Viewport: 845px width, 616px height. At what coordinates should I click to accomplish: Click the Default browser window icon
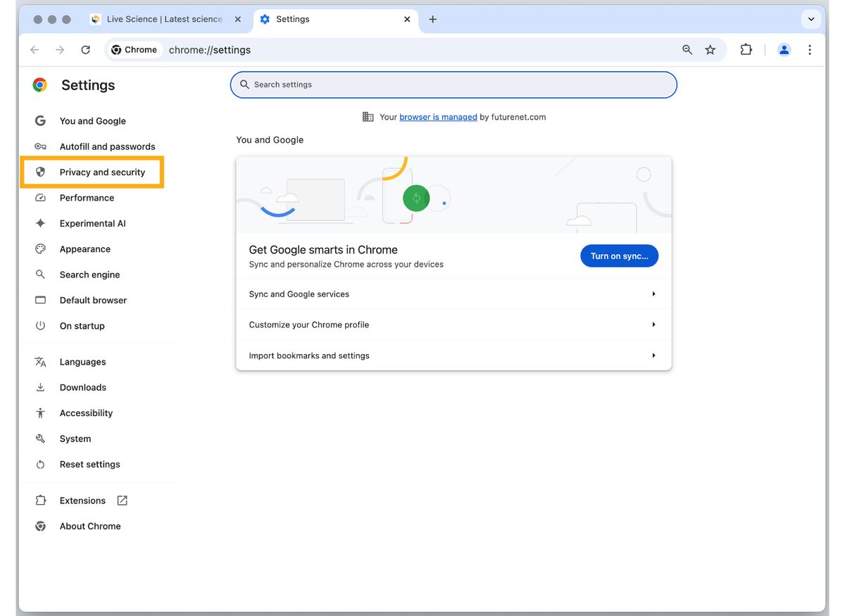pyautogui.click(x=40, y=300)
